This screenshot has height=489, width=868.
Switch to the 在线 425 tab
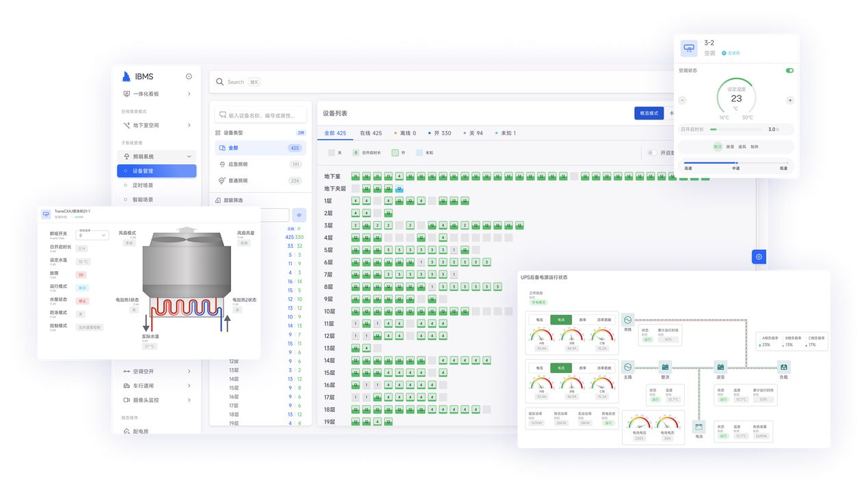coord(370,133)
